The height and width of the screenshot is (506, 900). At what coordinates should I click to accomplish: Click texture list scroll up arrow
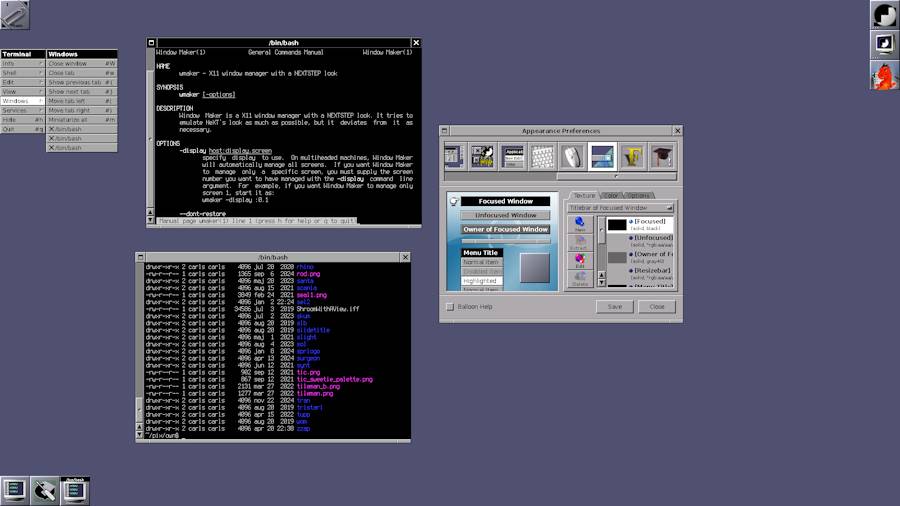pyautogui.click(x=602, y=275)
